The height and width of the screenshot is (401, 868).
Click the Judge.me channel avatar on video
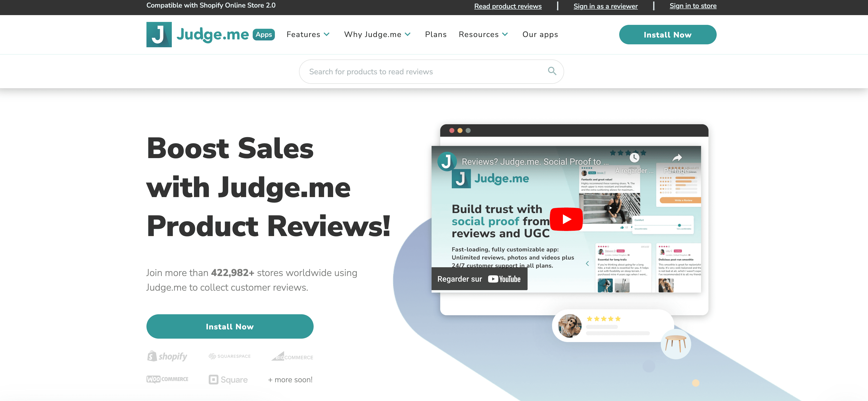pos(447,162)
